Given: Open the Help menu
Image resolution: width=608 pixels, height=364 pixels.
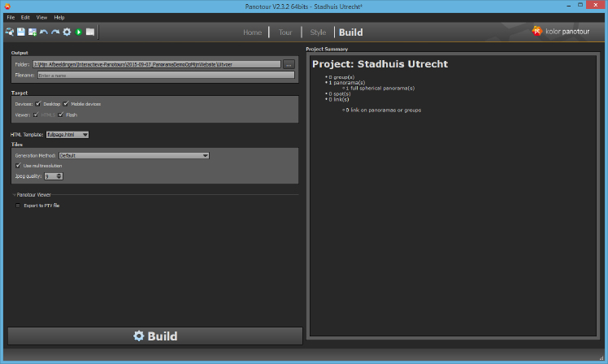Looking at the screenshot, I should click(x=59, y=17).
